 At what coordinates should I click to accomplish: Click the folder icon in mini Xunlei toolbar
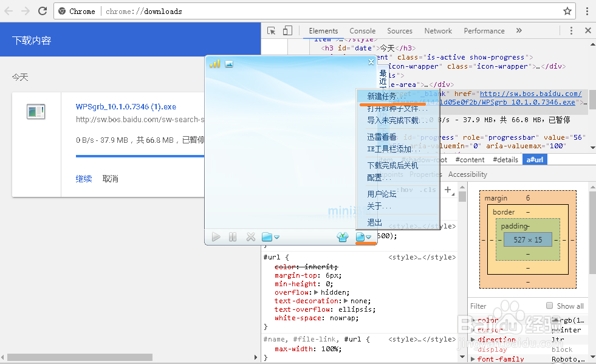[267, 237]
